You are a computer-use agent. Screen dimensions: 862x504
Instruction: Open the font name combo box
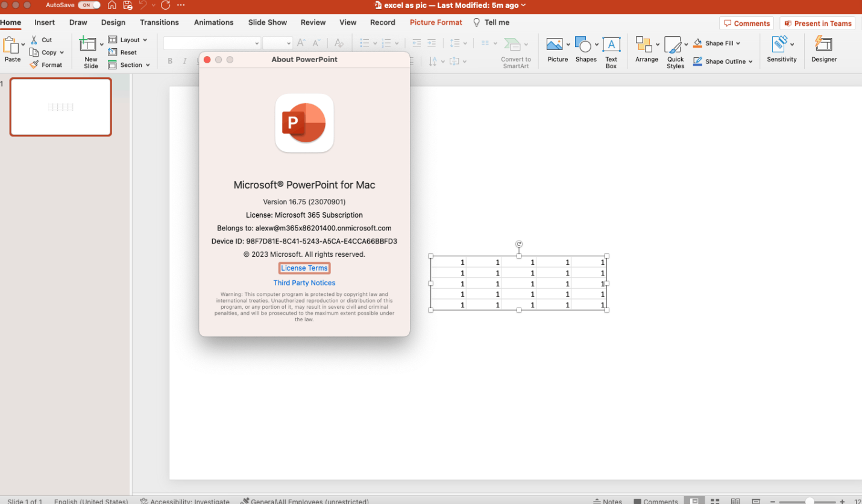click(x=212, y=43)
